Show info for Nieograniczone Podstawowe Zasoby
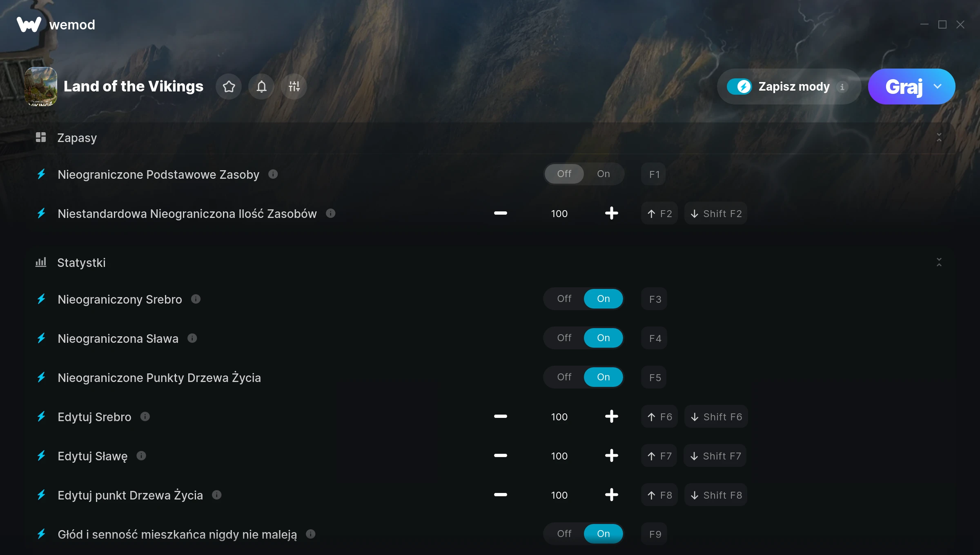The image size is (980, 555). pyautogui.click(x=273, y=174)
